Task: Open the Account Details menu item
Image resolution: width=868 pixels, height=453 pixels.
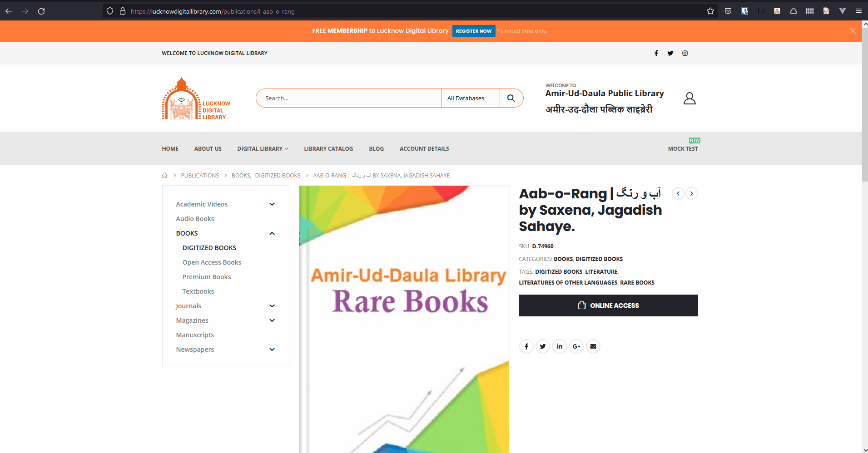Action: [x=424, y=149]
